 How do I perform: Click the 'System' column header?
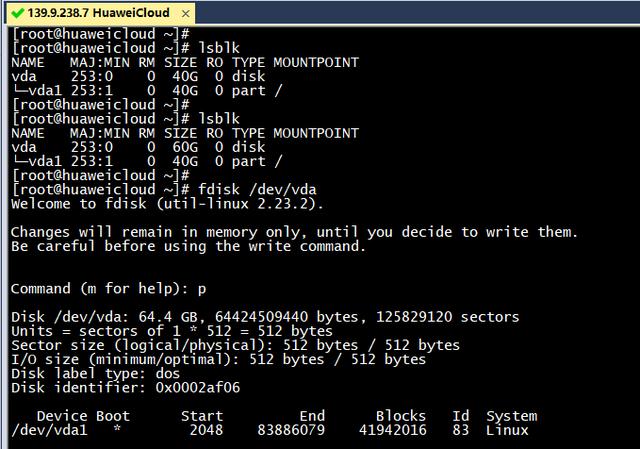tap(511, 416)
